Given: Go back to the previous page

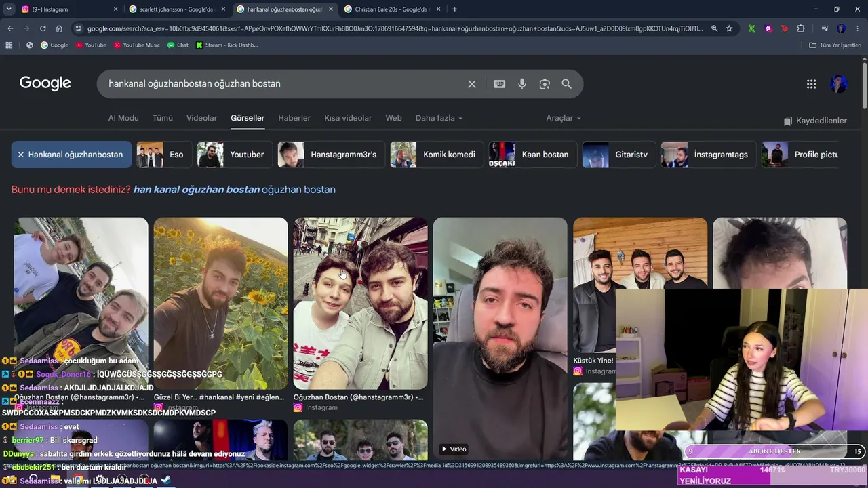Looking at the screenshot, I should point(10,28).
